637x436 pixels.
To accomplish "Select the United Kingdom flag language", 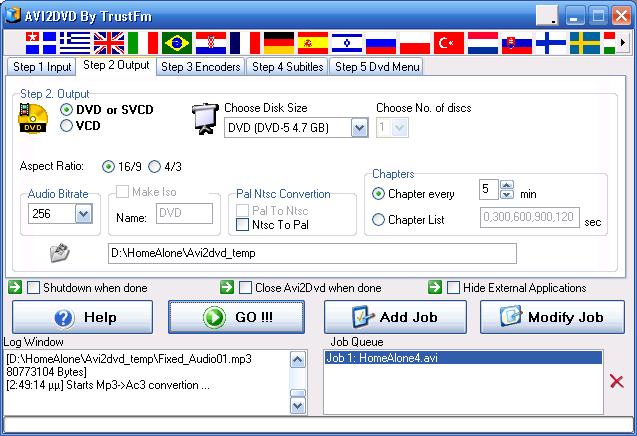I will (x=108, y=42).
